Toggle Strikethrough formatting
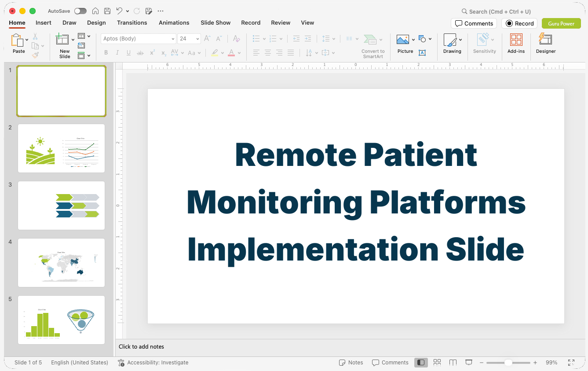The height and width of the screenshot is (371, 588). [x=140, y=53]
